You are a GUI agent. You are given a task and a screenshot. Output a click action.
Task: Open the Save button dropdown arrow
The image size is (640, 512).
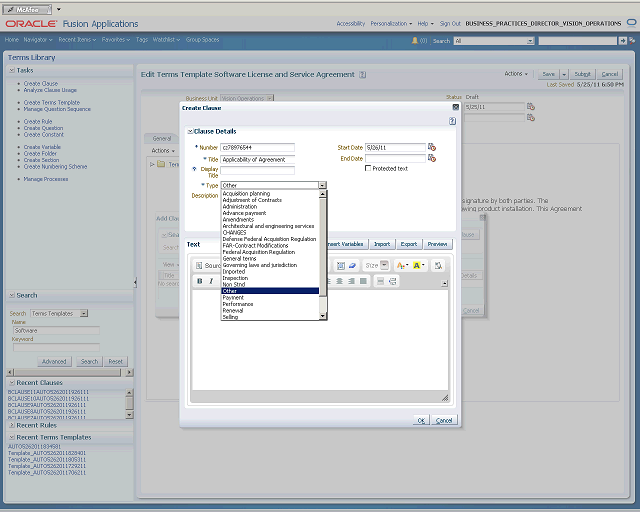coord(564,74)
